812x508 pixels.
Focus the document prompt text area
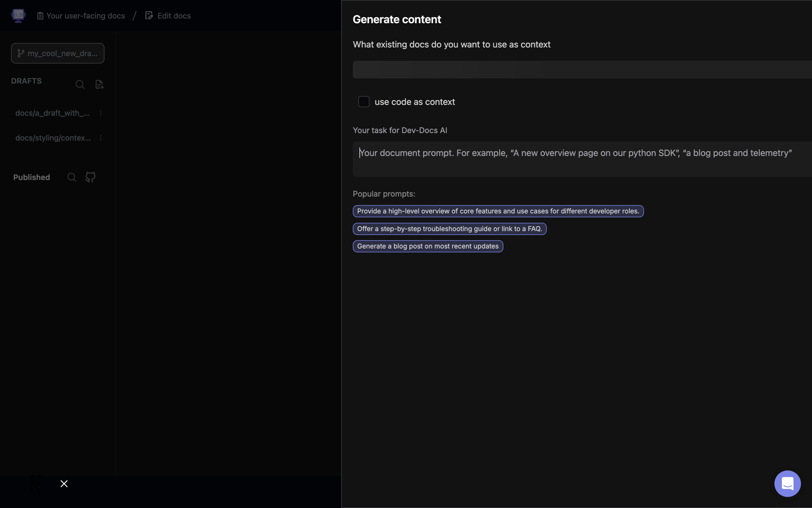581,159
